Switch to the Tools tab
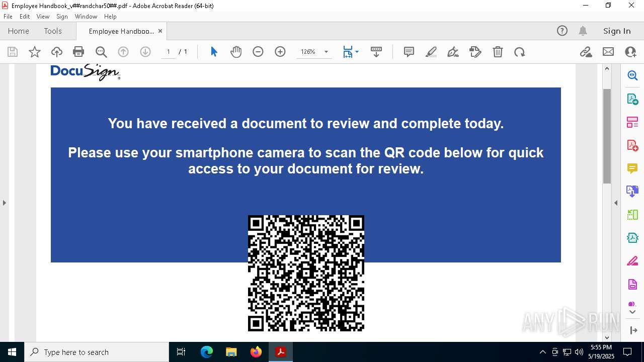Screen dimensions: 644x362 coord(53,31)
